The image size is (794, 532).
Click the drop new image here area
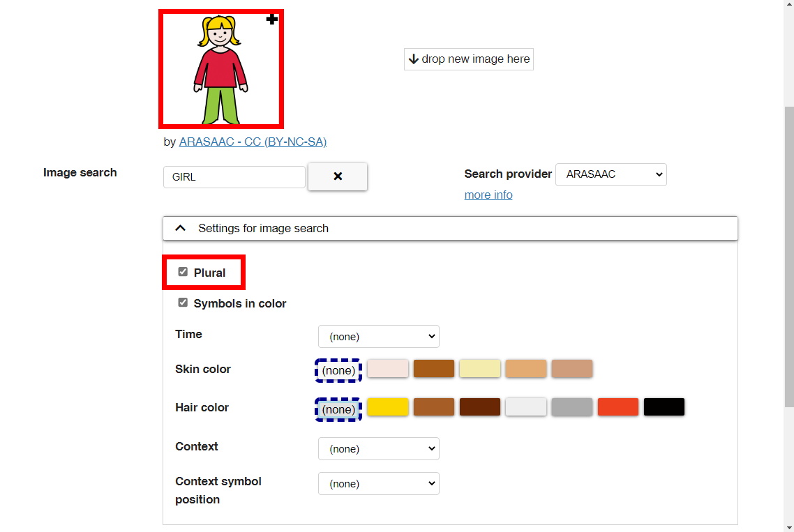(469, 59)
